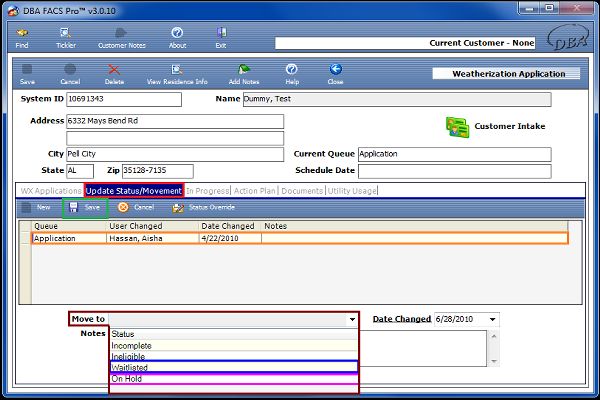Click the Notes scrollbar down arrow
Image resolution: width=600 pixels, height=400 pixels.
point(494,361)
